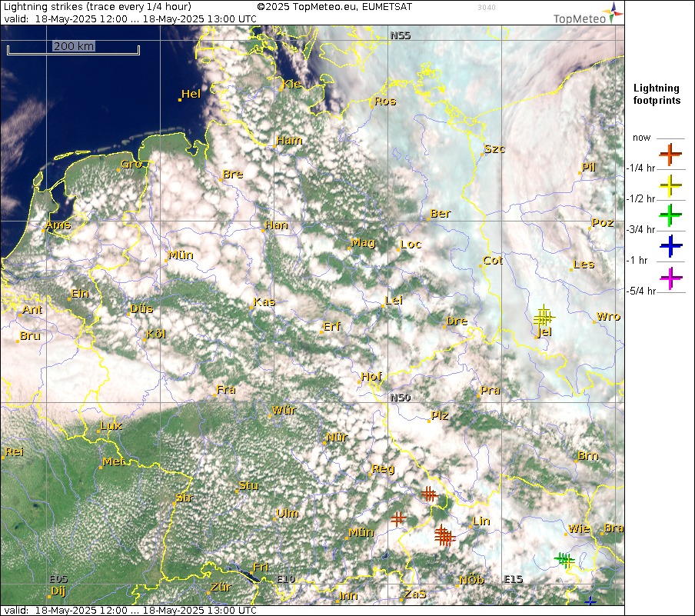Click the 'Plz' city label
This screenshot has width=695, height=616.
click(x=440, y=415)
